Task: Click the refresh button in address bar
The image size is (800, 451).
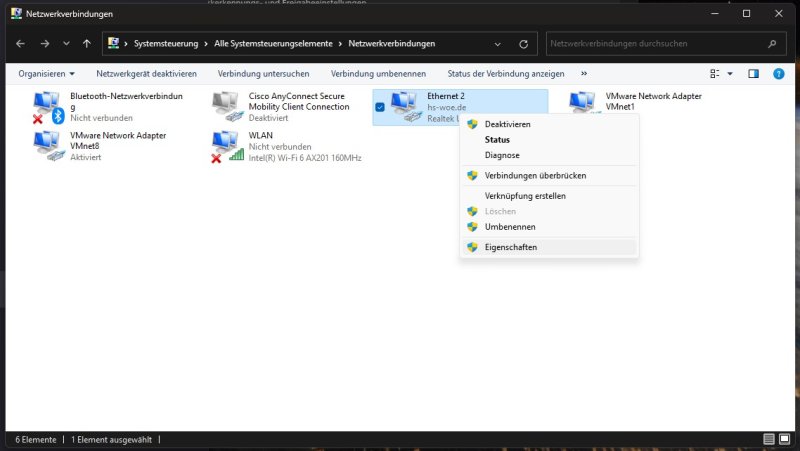Action: [x=523, y=44]
